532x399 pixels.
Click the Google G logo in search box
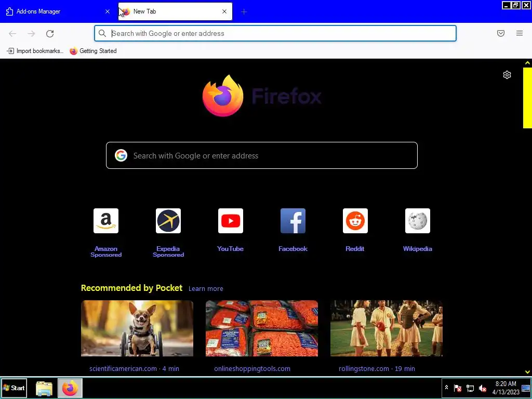[x=121, y=155]
